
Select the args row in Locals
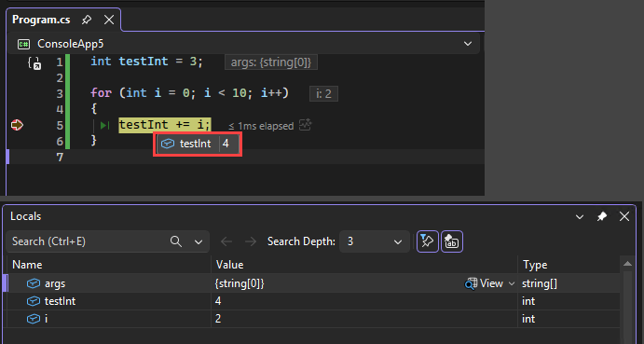pyautogui.click(x=313, y=283)
